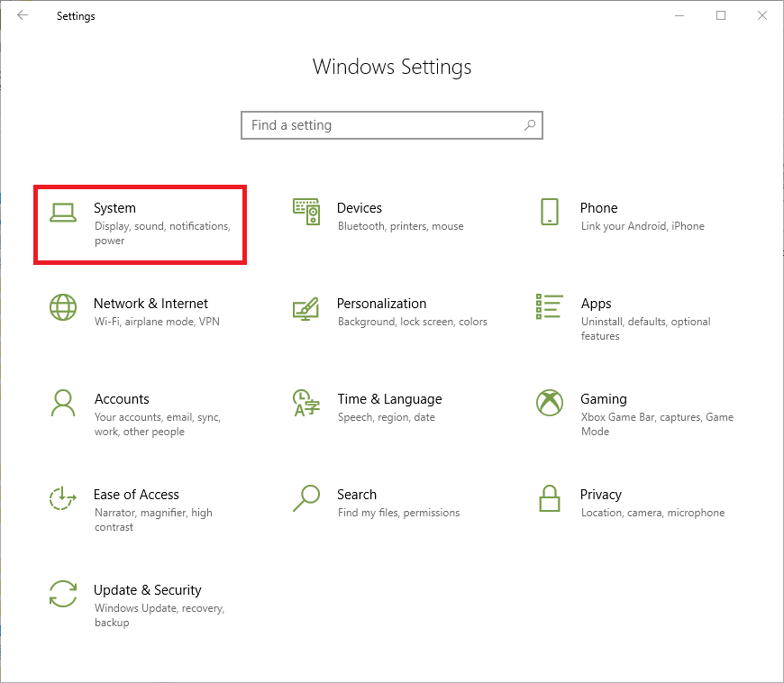Open Network & Internet heading

click(x=150, y=304)
